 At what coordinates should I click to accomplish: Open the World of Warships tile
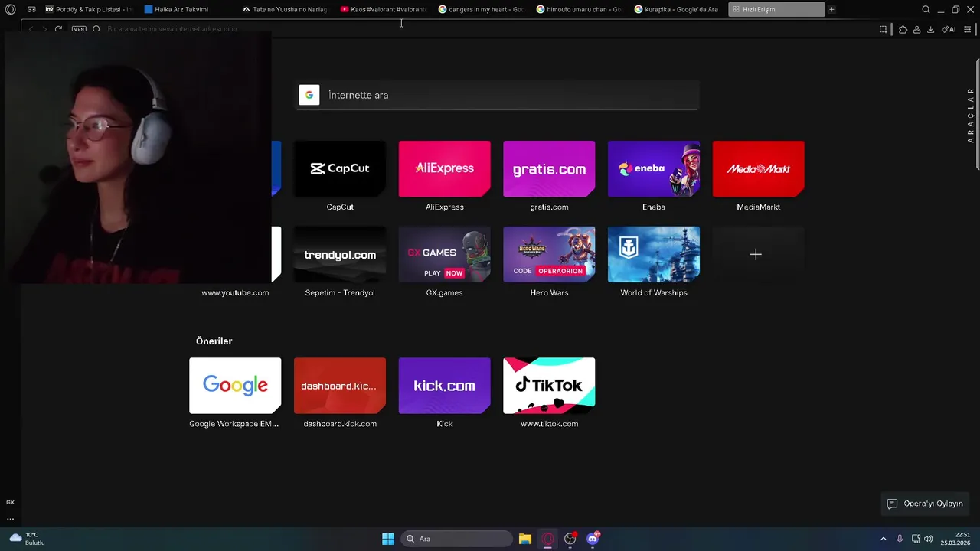pos(654,254)
